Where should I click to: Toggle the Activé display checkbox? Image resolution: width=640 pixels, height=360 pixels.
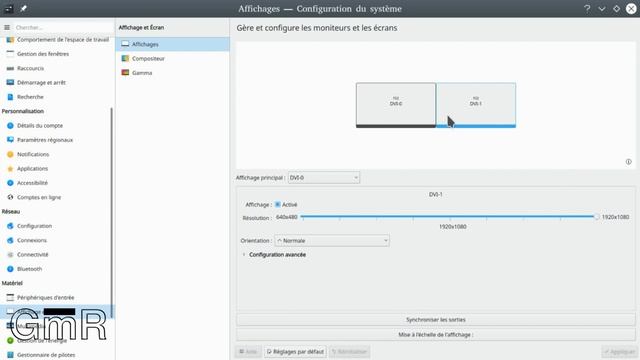pos(278,204)
